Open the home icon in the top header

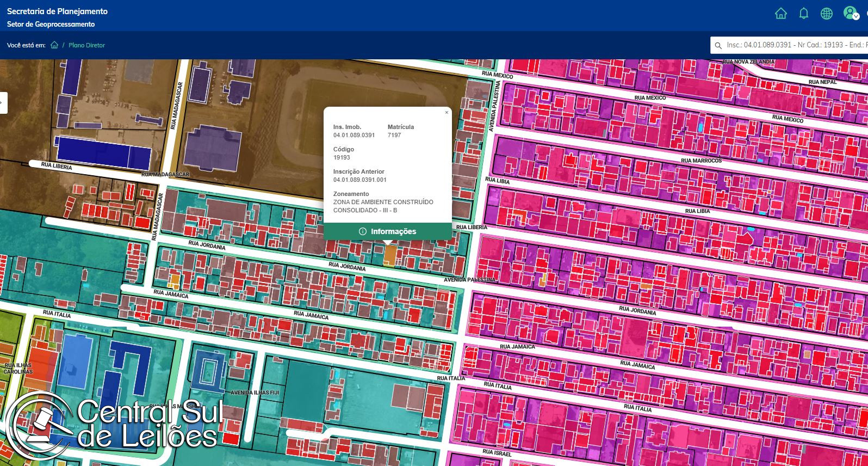[x=781, y=14]
